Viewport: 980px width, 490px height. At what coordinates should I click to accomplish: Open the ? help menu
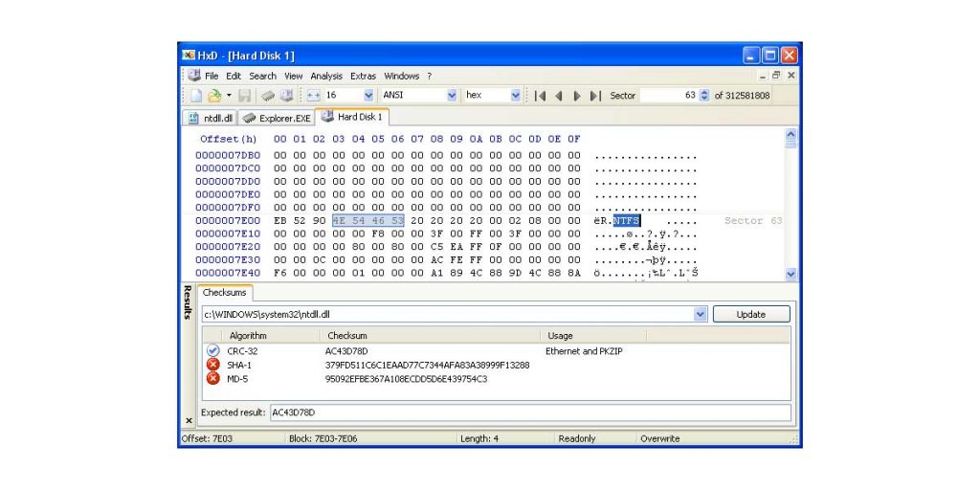430,77
